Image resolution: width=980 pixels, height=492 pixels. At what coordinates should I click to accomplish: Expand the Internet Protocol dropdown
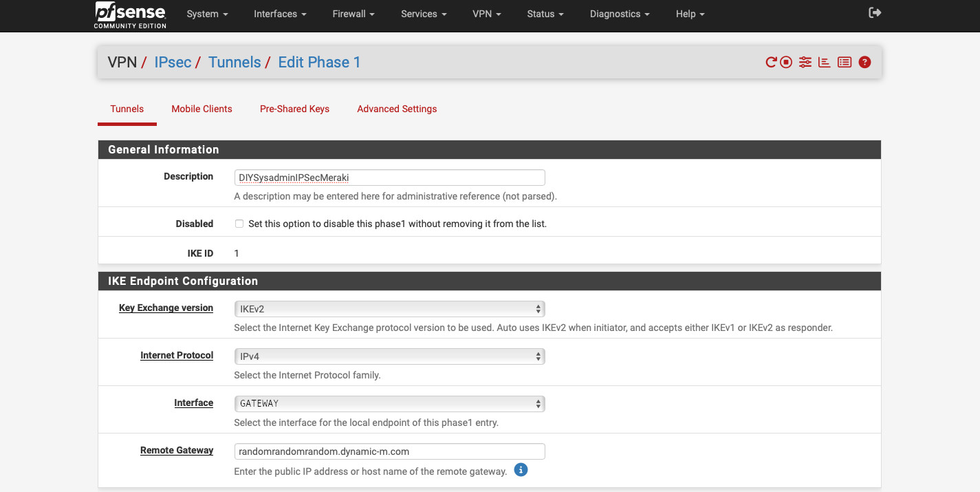[x=389, y=356]
